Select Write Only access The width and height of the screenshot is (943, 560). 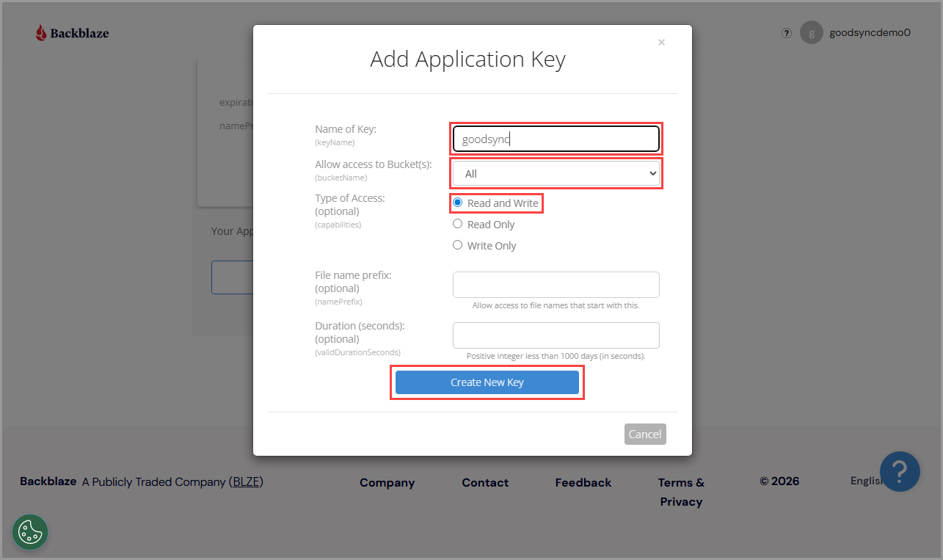click(x=457, y=245)
